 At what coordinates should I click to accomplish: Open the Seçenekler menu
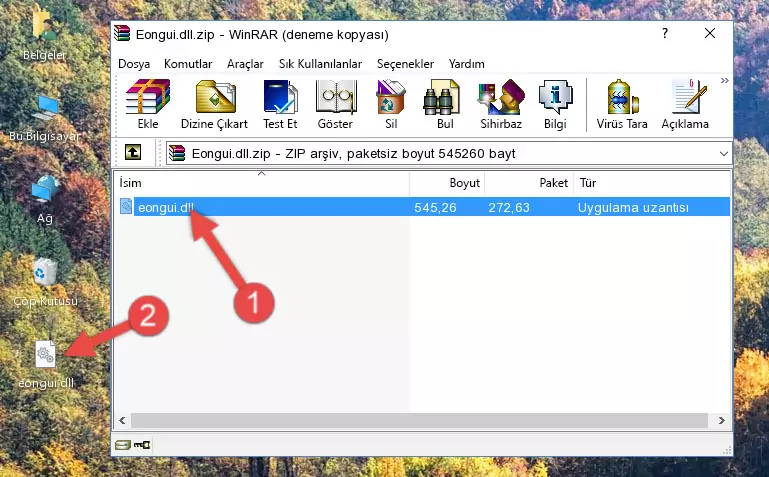[x=405, y=64]
